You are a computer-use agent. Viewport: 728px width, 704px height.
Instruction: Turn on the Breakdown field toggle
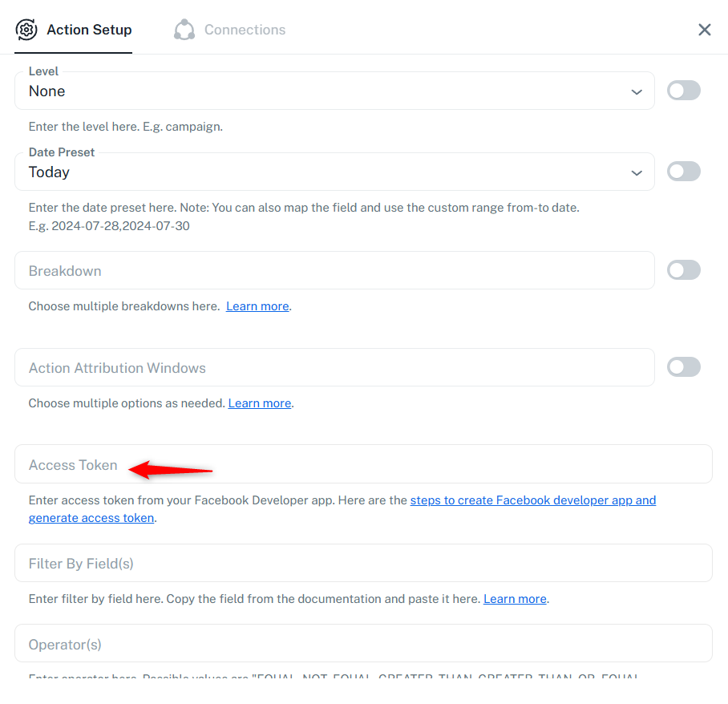coord(683,269)
